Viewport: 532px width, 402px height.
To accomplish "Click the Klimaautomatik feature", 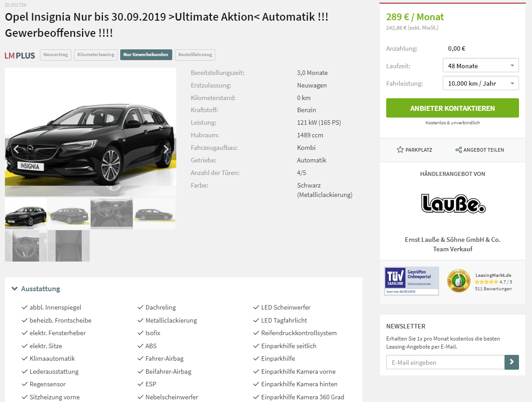I will click(52, 358).
